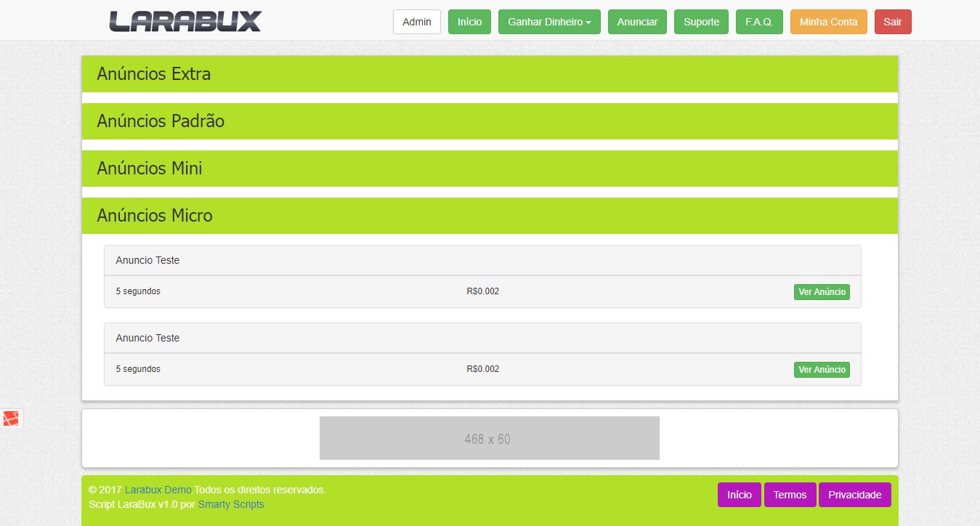Click the R$0.002 value in the first ad
This screenshot has height=526, width=980.
[x=483, y=291]
